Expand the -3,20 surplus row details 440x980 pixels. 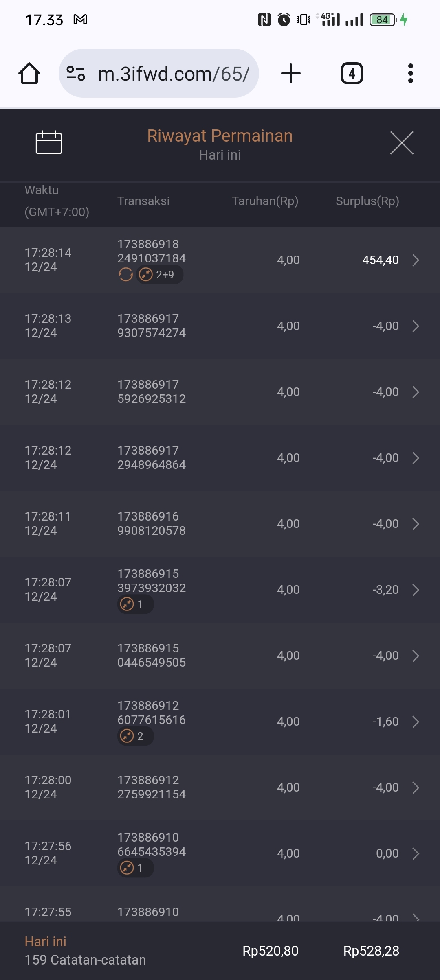[x=416, y=590]
